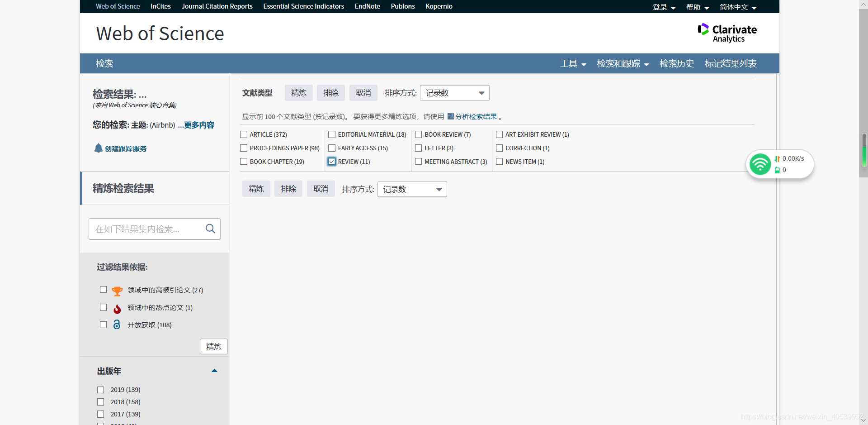Click the analyze results grid icon
Viewport: 868px width, 425px height.
[x=450, y=116]
